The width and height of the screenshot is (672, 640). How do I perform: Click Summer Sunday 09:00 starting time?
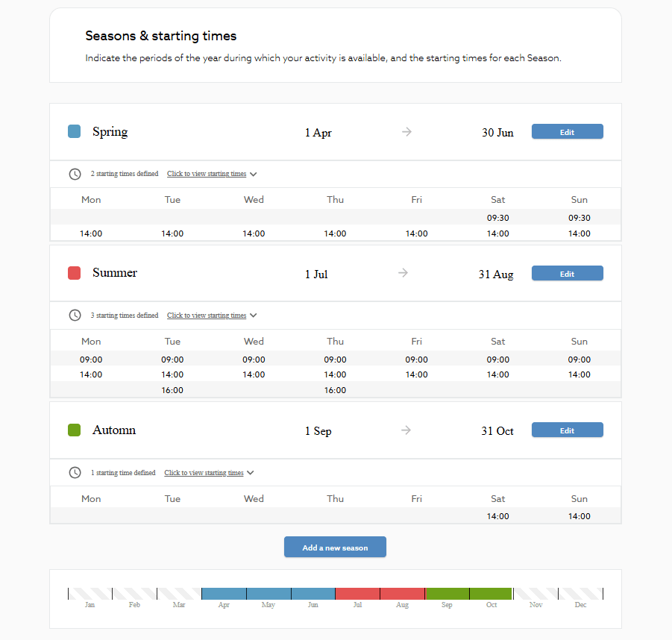[580, 360]
